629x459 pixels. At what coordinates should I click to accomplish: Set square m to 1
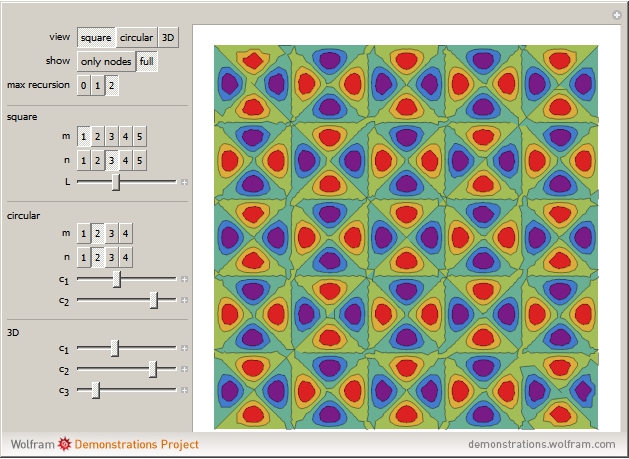click(x=83, y=137)
